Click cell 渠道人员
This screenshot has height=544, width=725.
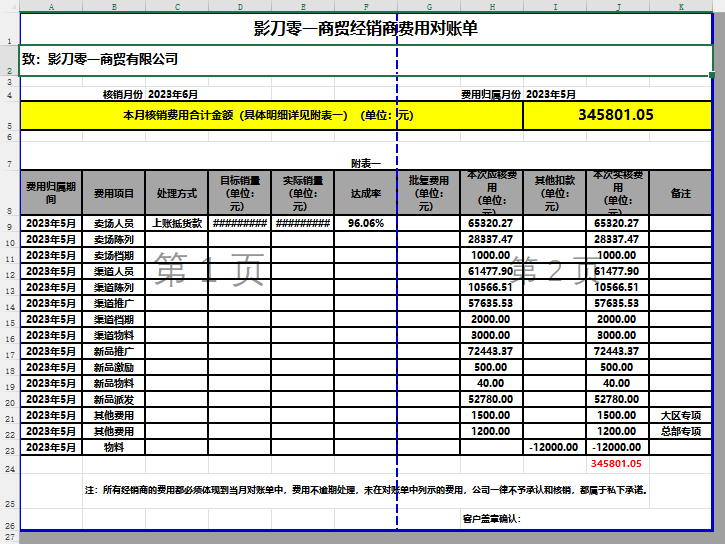pos(114,271)
